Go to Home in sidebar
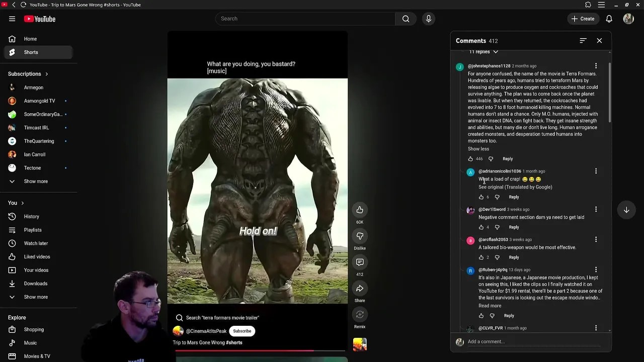Viewport: 644px width, 362px height. pos(39,39)
